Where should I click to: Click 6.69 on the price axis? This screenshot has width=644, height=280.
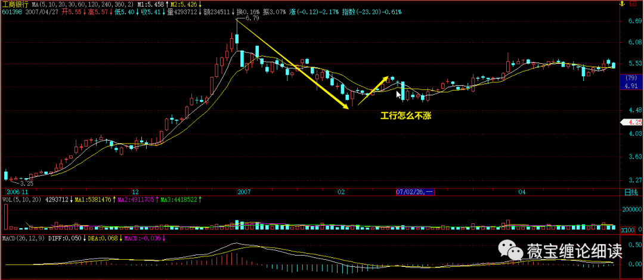click(x=636, y=21)
